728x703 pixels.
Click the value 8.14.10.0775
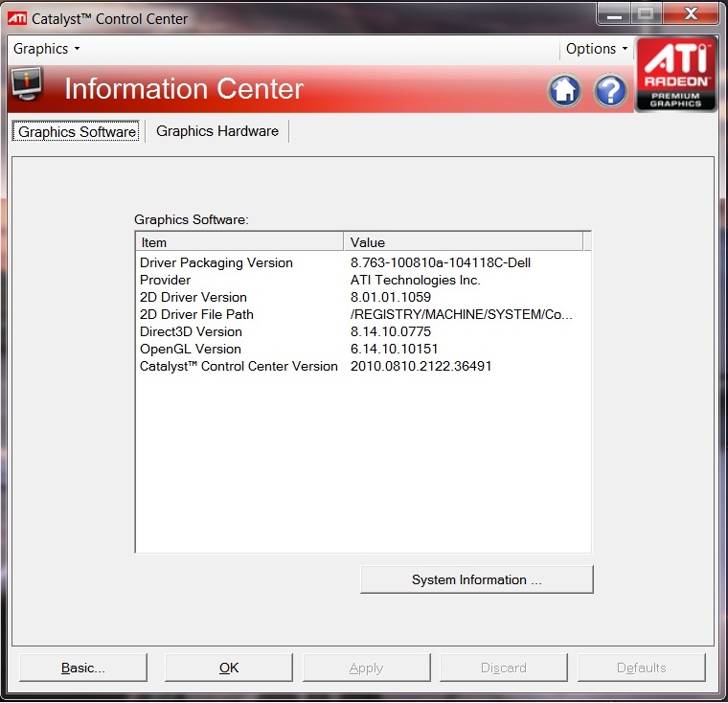pyautogui.click(x=391, y=331)
